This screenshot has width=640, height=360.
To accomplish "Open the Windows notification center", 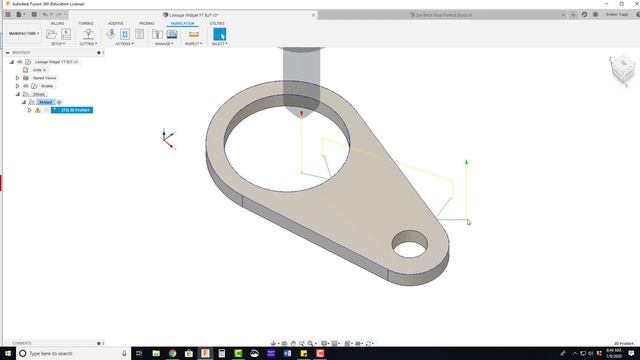I will point(631,353).
